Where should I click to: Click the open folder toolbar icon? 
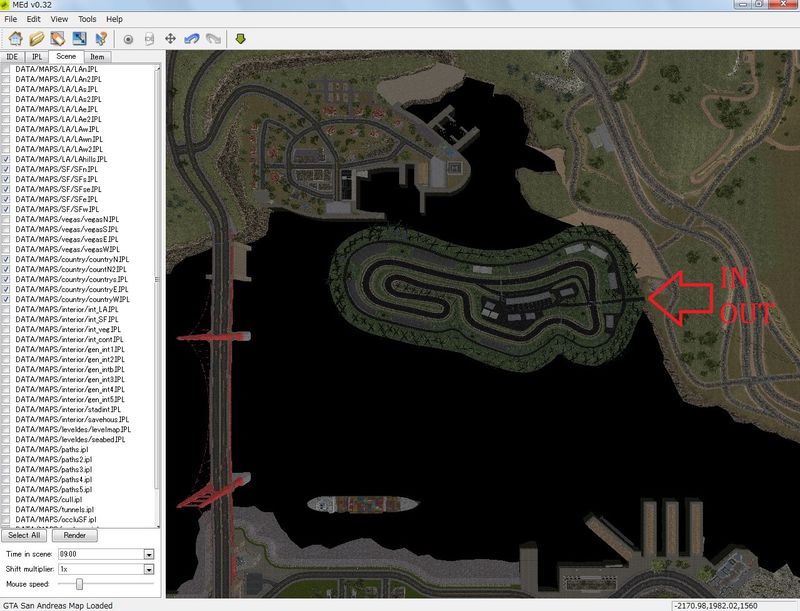[37, 38]
